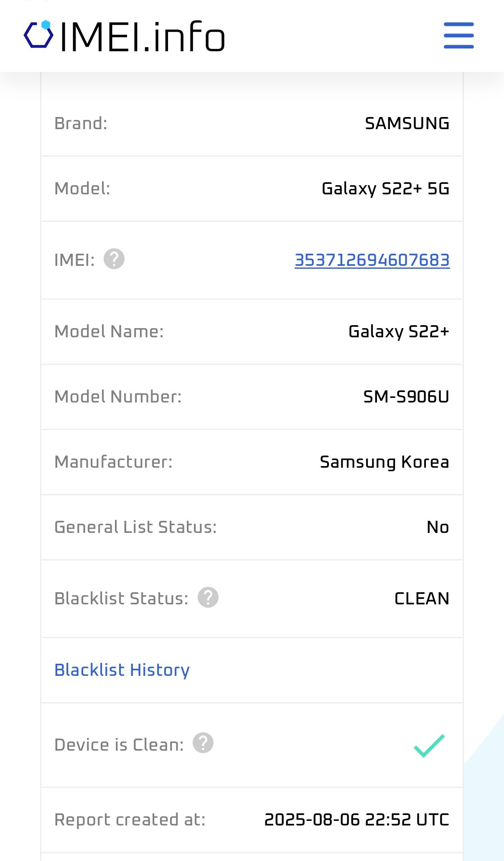Click the General List Status 'No' value
Screen dimensions: 504x861
[438, 527]
